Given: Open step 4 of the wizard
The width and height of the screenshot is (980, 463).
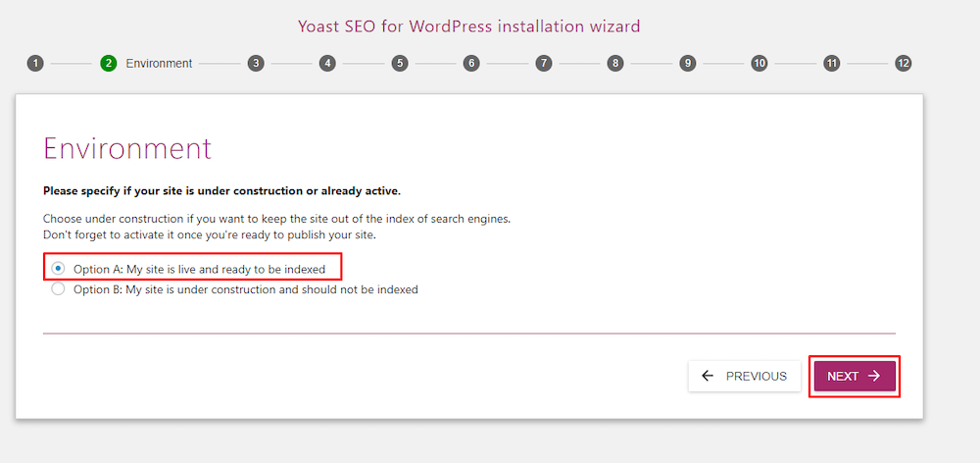Looking at the screenshot, I should pyautogui.click(x=327, y=63).
